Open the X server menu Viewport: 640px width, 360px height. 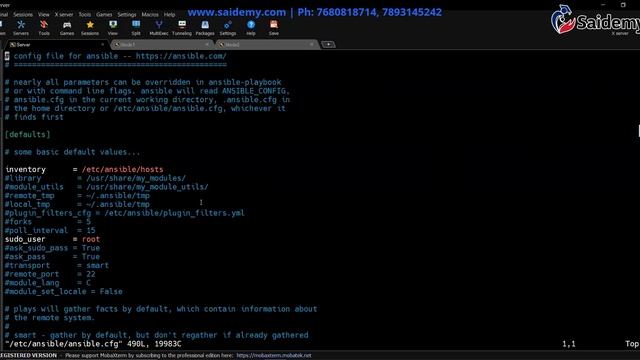coord(64,14)
